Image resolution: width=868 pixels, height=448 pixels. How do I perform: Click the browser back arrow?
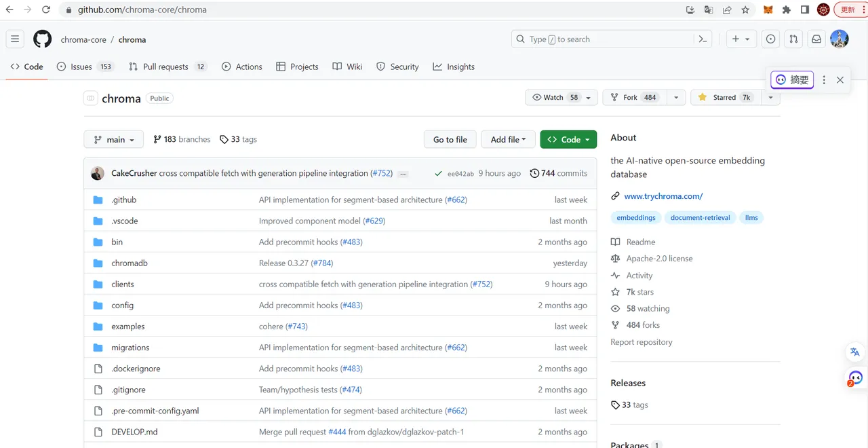click(9, 10)
